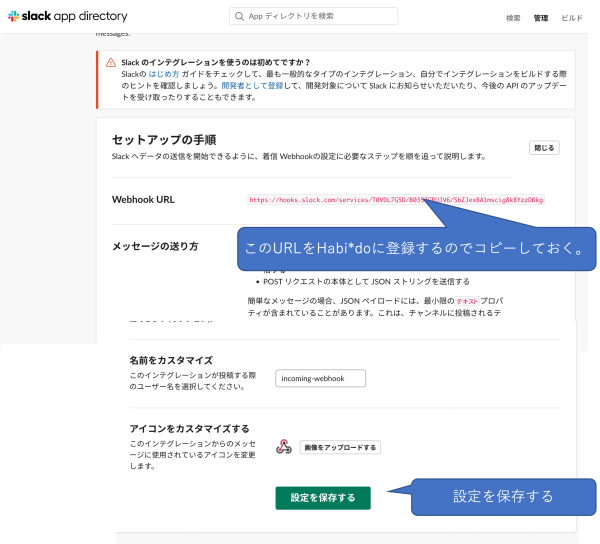Open the 管理 menu item

pyautogui.click(x=541, y=18)
